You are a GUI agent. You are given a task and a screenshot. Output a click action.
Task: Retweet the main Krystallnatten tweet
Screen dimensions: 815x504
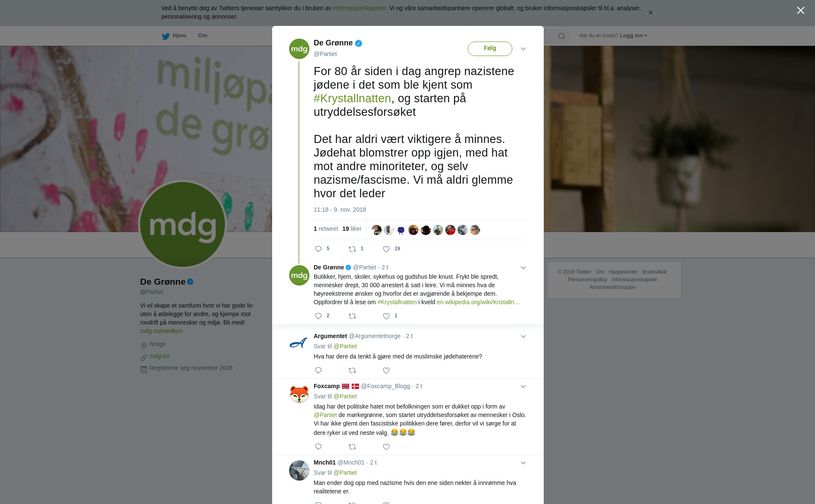tap(352, 249)
